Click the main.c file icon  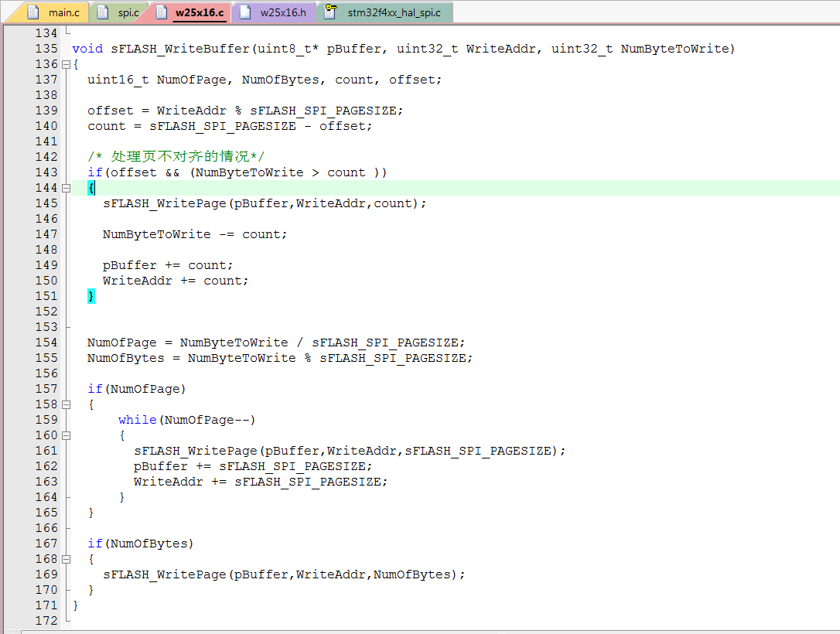pos(33,12)
